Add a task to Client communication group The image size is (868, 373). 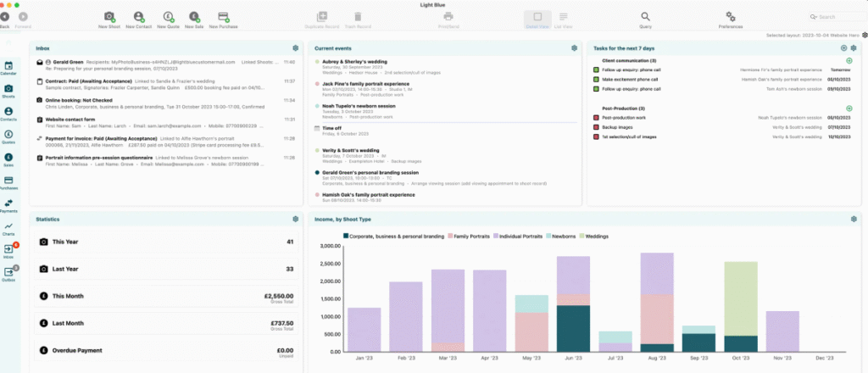849,61
